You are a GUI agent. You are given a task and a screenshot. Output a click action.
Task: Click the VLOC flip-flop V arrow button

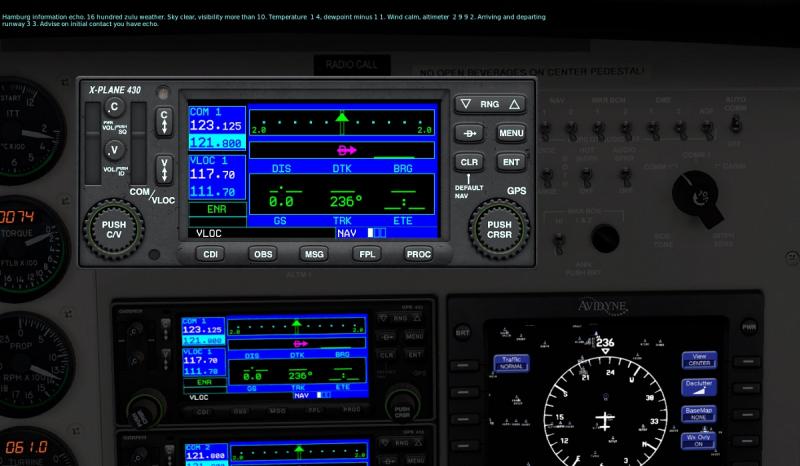(x=164, y=169)
